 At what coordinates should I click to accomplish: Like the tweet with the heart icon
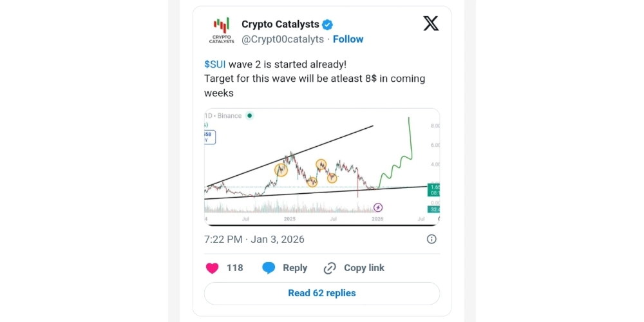tap(213, 268)
